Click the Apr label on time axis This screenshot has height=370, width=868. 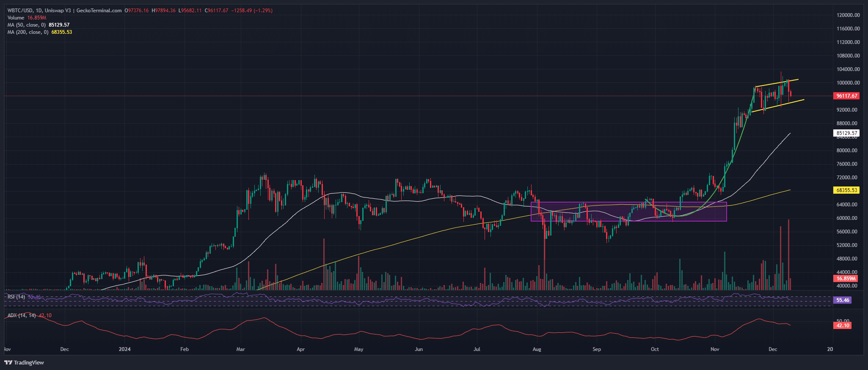tap(301, 349)
